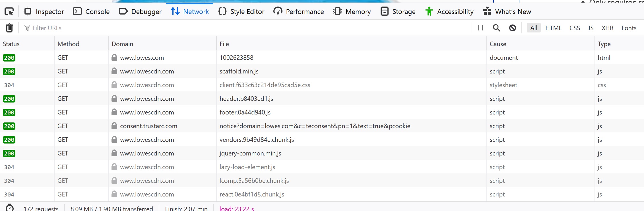Open network search magnifier
Screen dimensions: 644x211
click(497, 28)
